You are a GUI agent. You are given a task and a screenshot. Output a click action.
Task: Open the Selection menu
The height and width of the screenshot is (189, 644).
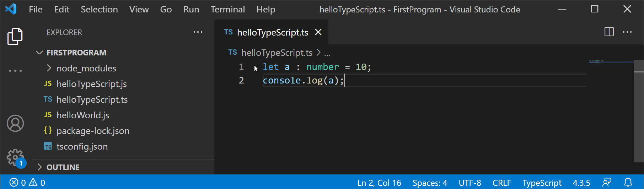pyautogui.click(x=99, y=9)
